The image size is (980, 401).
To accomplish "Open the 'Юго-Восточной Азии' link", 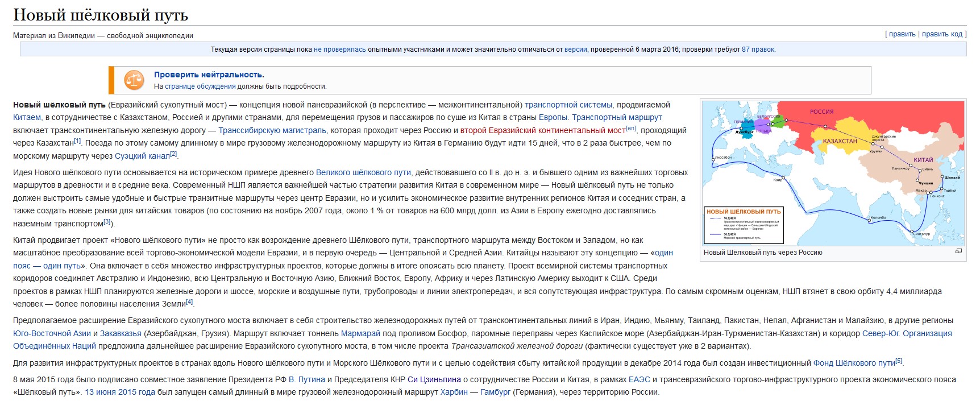I will tap(52, 333).
